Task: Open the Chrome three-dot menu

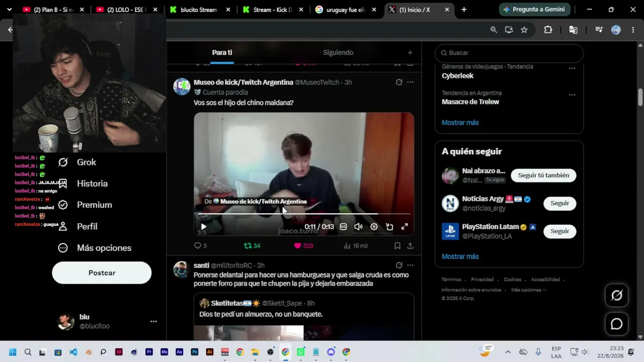Action: (633, 30)
